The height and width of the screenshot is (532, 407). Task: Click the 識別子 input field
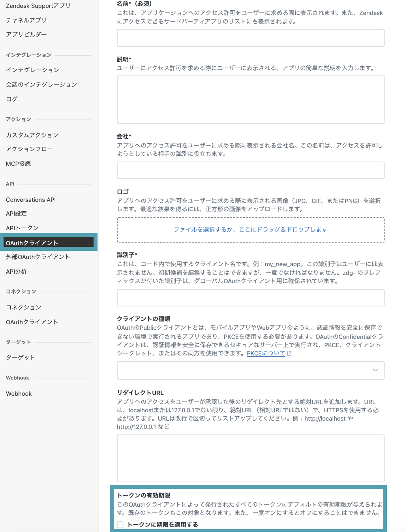click(x=251, y=298)
